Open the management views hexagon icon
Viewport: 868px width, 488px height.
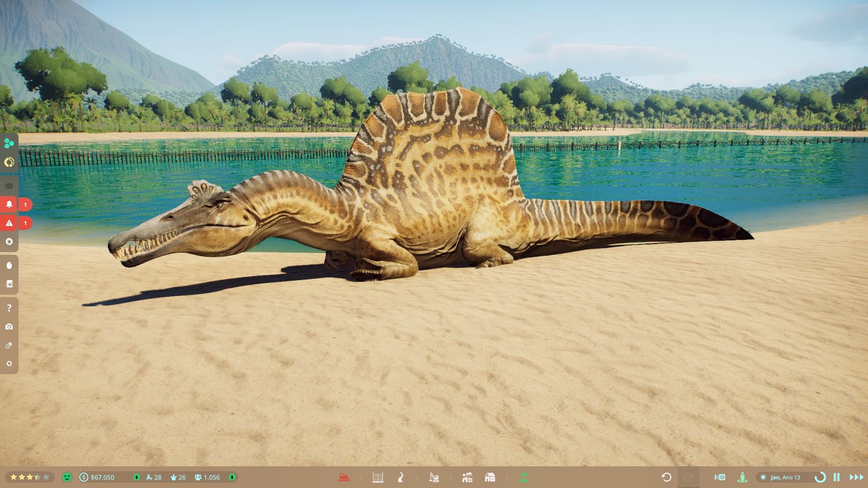click(9, 143)
